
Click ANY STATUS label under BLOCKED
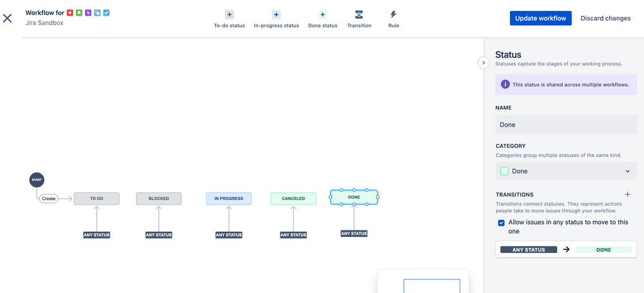(159, 235)
